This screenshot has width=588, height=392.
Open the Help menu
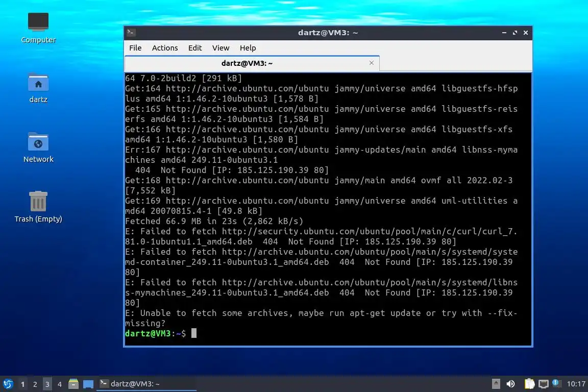(x=248, y=48)
